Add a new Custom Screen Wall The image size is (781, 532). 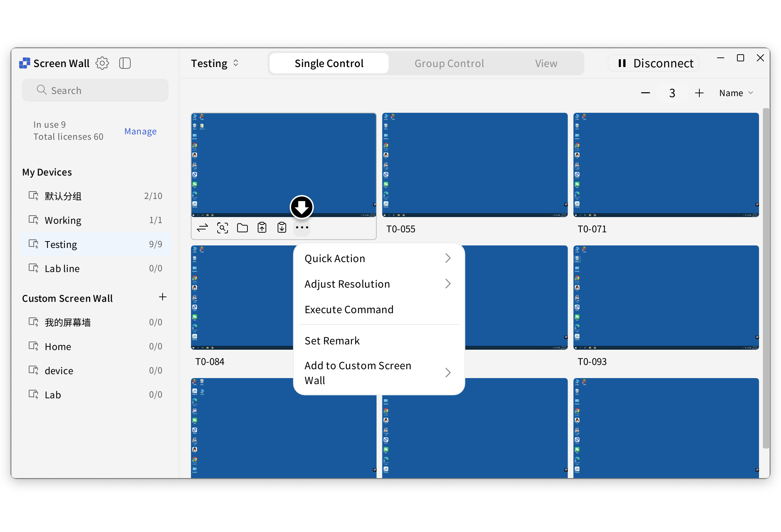tap(163, 297)
